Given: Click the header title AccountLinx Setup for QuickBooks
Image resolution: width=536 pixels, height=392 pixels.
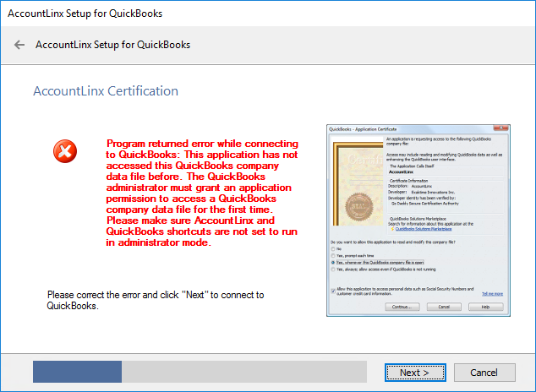Looking at the screenshot, I should (112, 45).
